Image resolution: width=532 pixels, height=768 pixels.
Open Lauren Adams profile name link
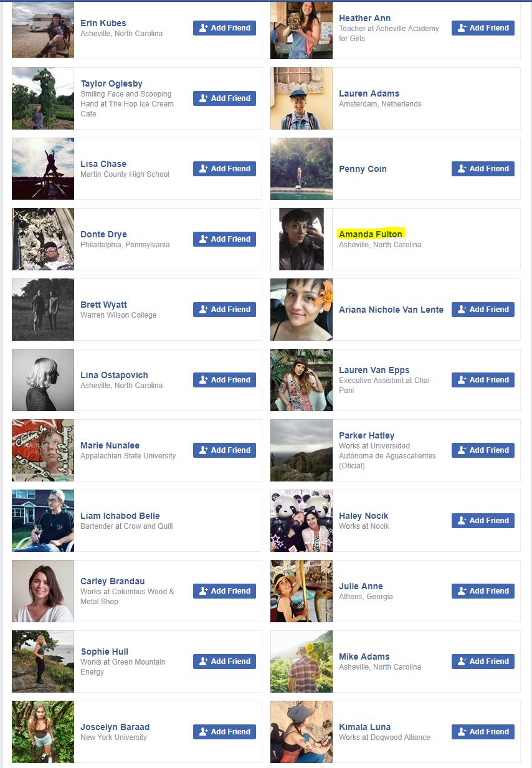tap(369, 93)
